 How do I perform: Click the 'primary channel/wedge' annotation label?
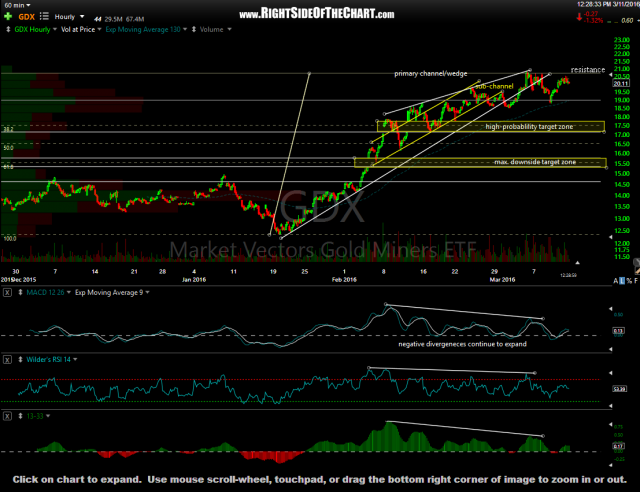coord(431,74)
